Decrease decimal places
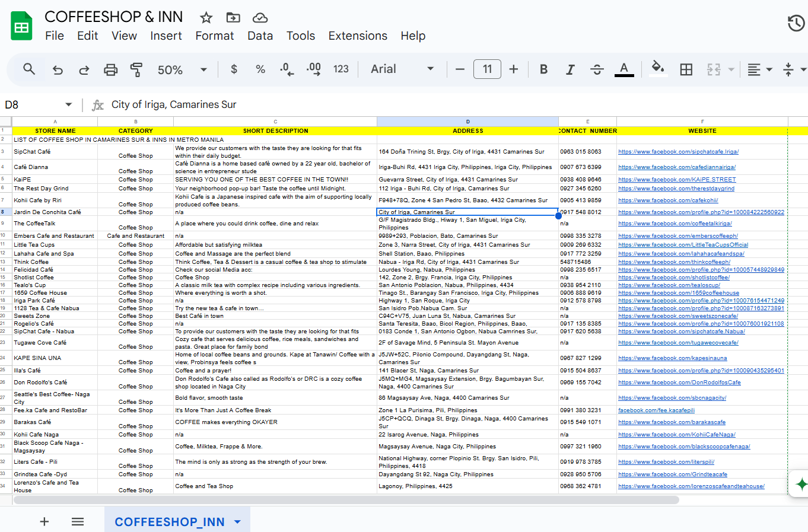808x532 pixels. [x=287, y=69]
